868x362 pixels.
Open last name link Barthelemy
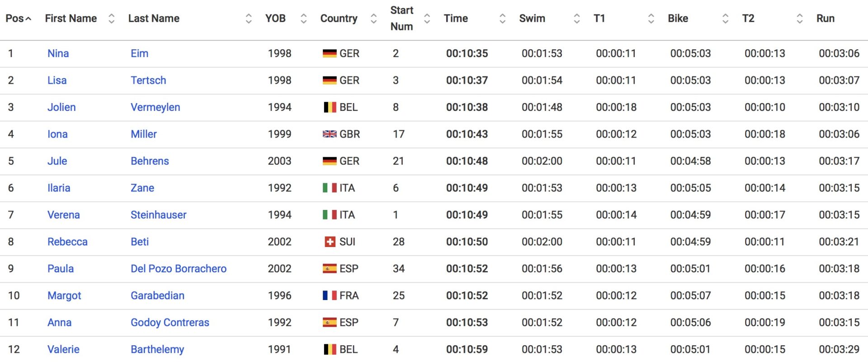pyautogui.click(x=157, y=349)
